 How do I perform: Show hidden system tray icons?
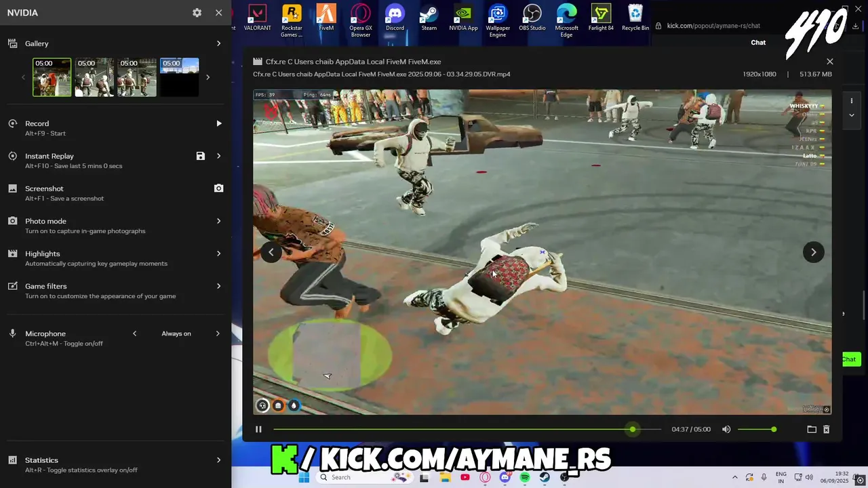click(734, 477)
